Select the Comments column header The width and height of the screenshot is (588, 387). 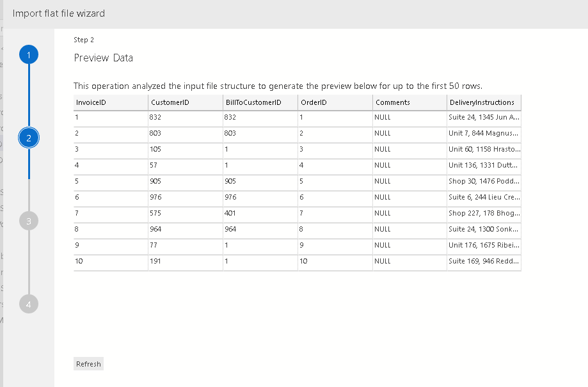(x=409, y=102)
